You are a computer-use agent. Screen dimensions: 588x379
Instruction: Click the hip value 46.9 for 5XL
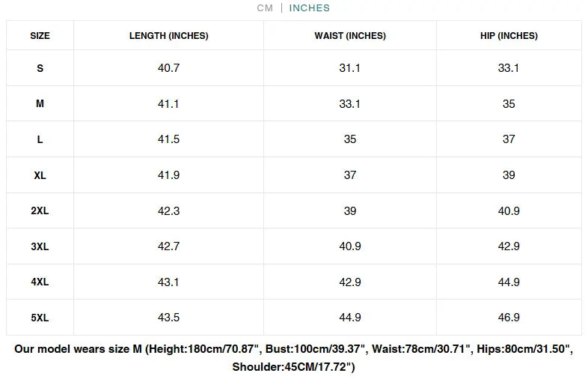(509, 318)
